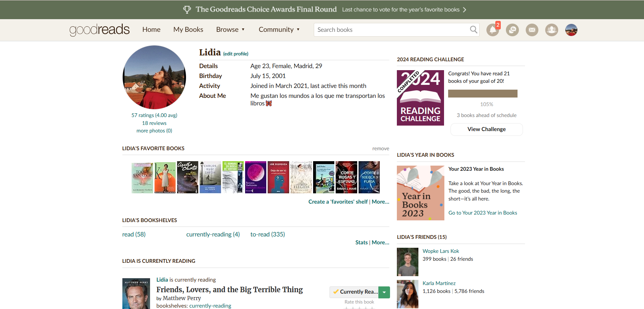Click the search magnifier icon

click(x=473, y=30)
